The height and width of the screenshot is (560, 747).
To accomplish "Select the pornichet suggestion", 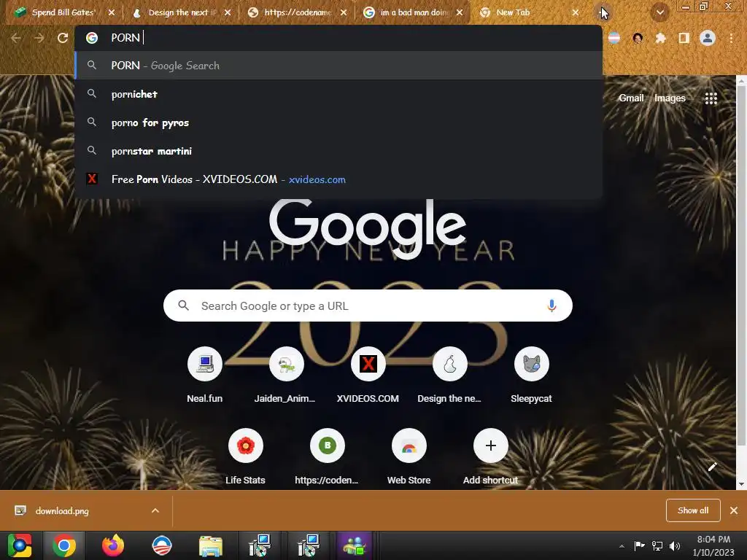I will pos(338,94).
